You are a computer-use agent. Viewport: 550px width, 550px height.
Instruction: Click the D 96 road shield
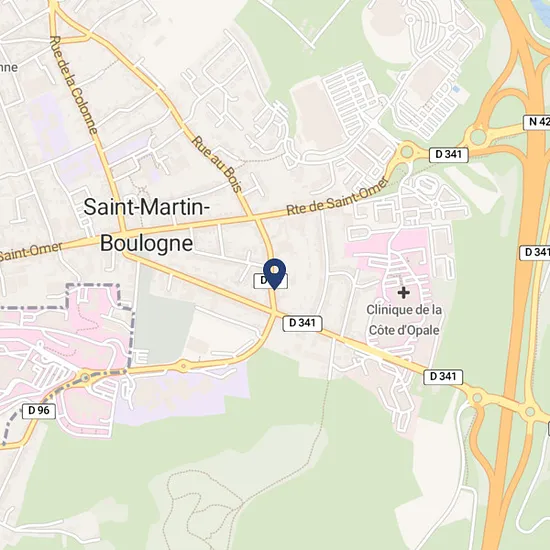[x=39, y=410]
